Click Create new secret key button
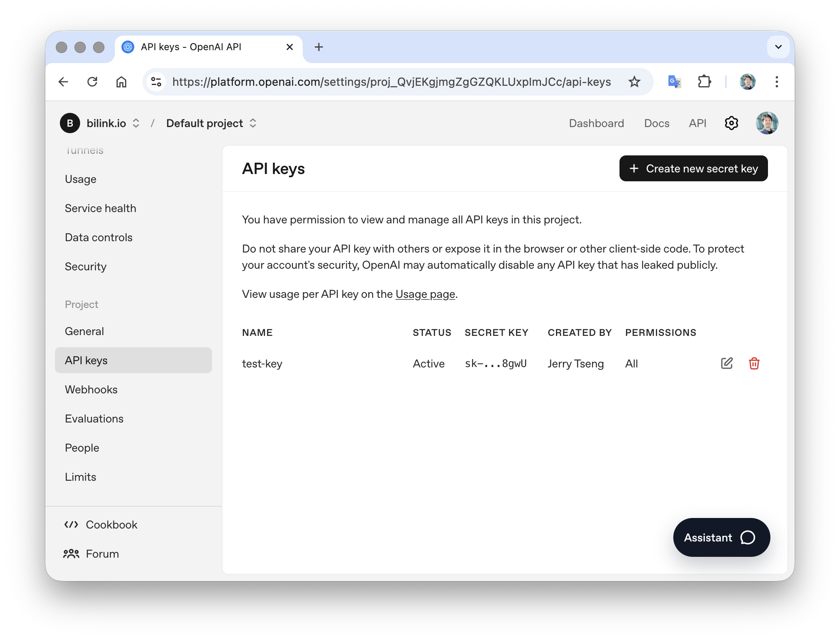This screenshot has width=840, height=641. coord(693,168)
